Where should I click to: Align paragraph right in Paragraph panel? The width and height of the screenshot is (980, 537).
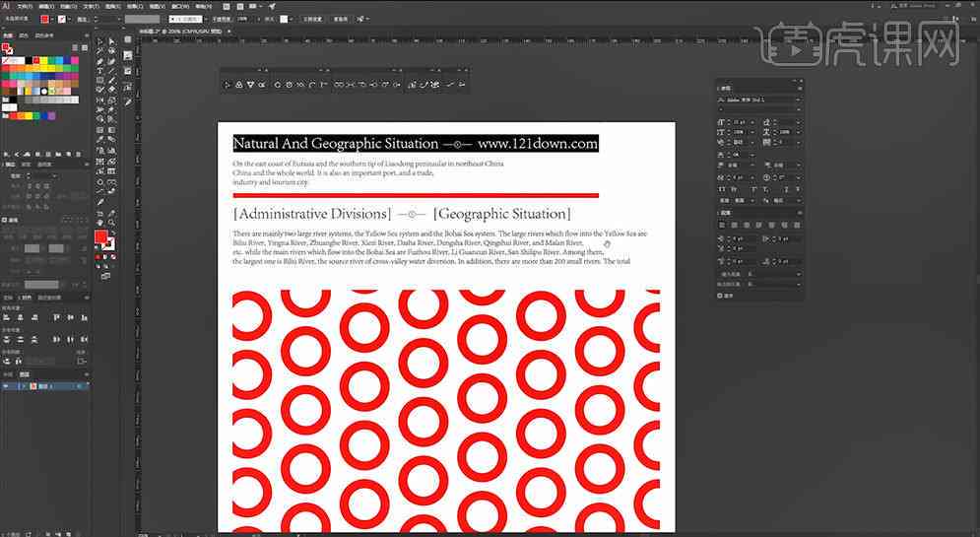point(745,225)
